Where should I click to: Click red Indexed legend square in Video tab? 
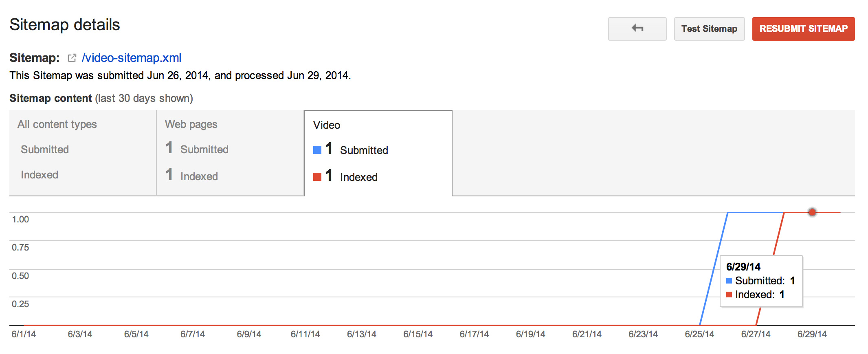(317, 177)
